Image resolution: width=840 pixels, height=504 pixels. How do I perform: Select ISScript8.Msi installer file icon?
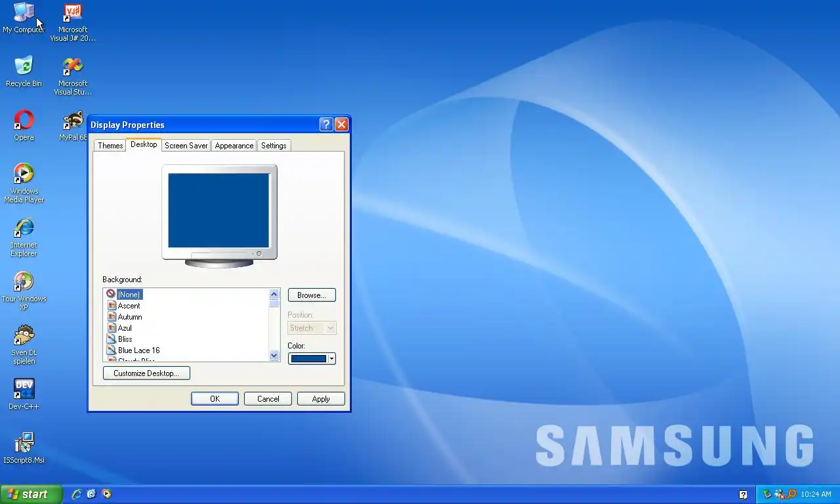point(24,448)
